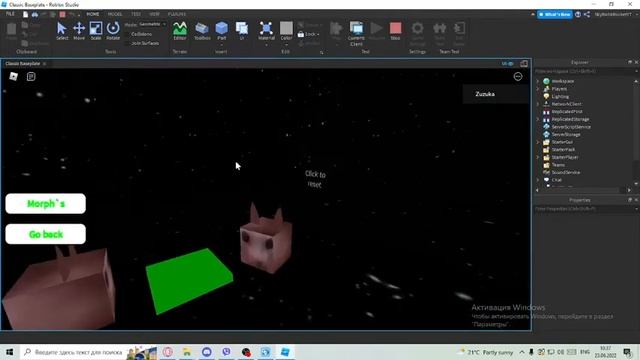This screenshot has width=640, height=360.
Task: Activate the Move tool
Action: [79, 31]
